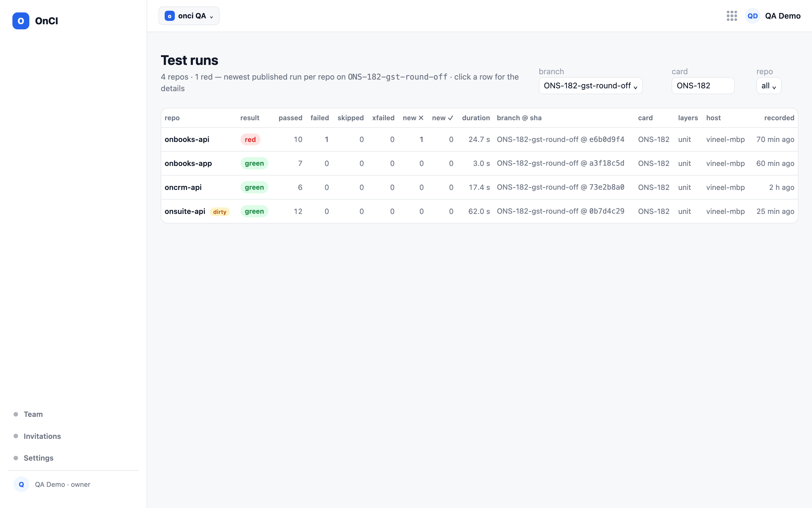Click the card filter input field

pyautogui.click(x=703, y=86)
